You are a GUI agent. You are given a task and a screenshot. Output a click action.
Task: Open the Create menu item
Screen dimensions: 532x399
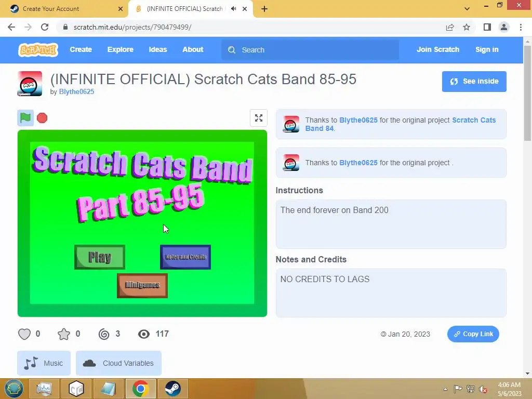pyautogui.click(x=81, y=49)
